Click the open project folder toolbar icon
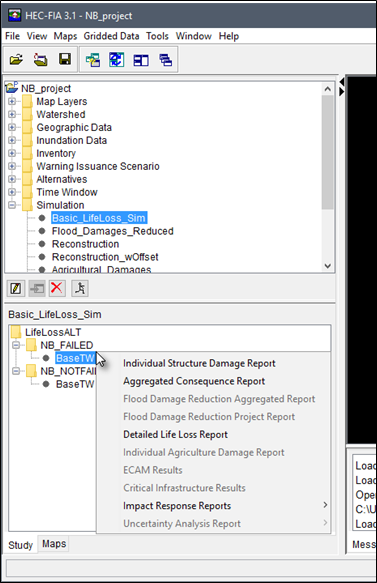The image size is (377, 583). point(16,59)
